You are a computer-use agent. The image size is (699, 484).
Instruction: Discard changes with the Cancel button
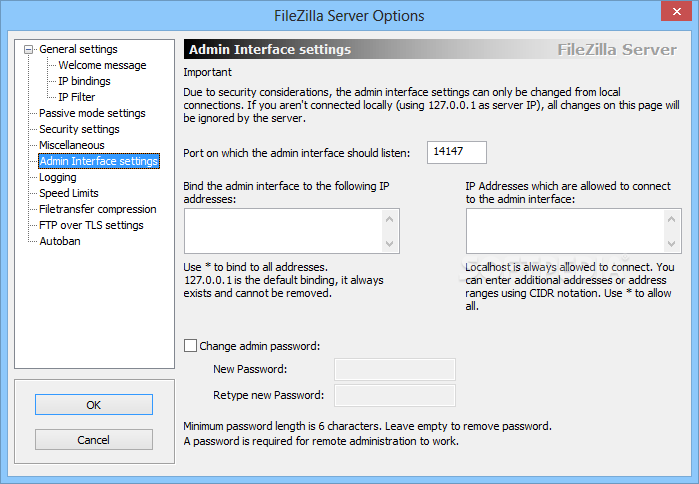pyautogui.click(x=94, y=440)
